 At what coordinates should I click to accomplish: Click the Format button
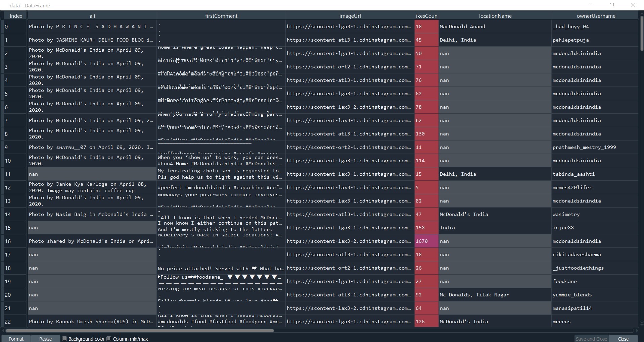(16, 339)
